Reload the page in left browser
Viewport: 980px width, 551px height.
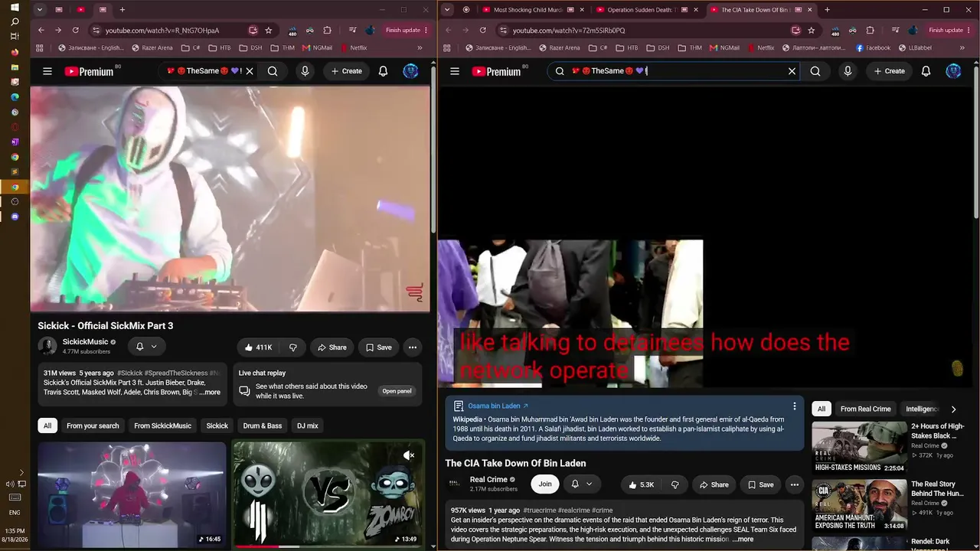pos(75,31)
